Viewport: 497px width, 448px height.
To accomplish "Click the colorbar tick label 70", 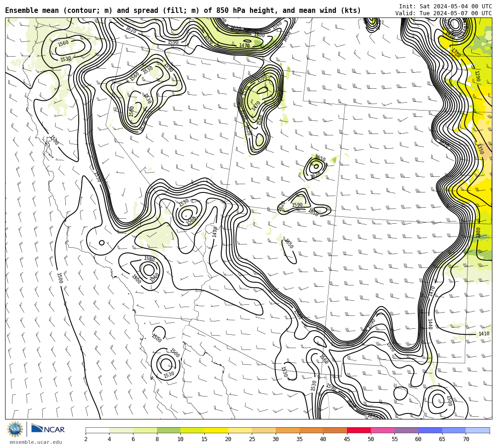I will [466, 439].
